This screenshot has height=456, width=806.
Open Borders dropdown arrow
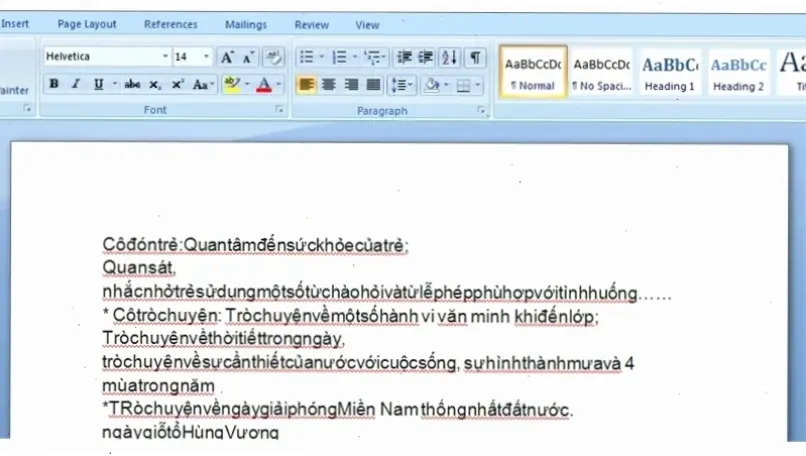478,84
